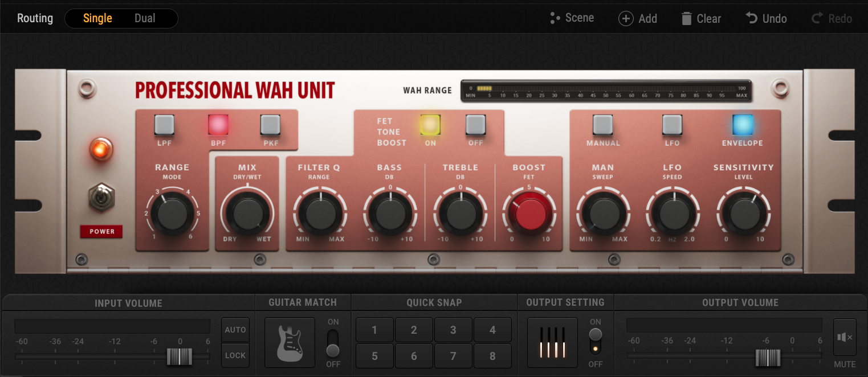
Task: Click the Filter Q Range knob
Action: coord(319,214)
